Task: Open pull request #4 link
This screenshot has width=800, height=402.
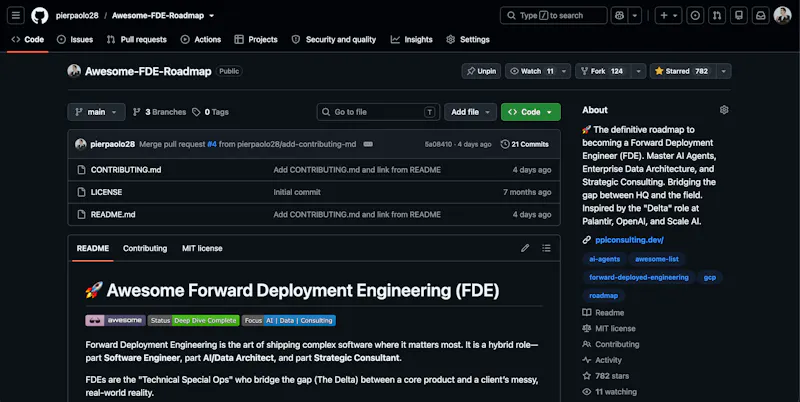Action: [212, 144]
